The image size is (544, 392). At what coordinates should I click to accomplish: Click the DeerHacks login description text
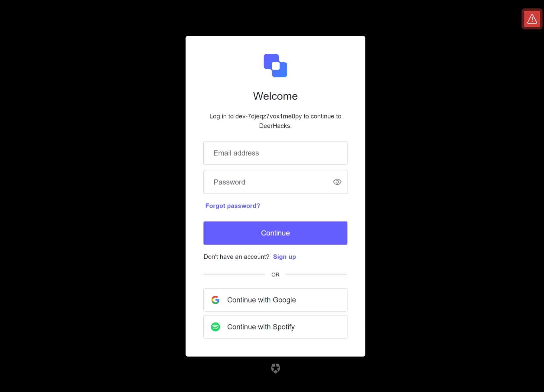(275, 121)
